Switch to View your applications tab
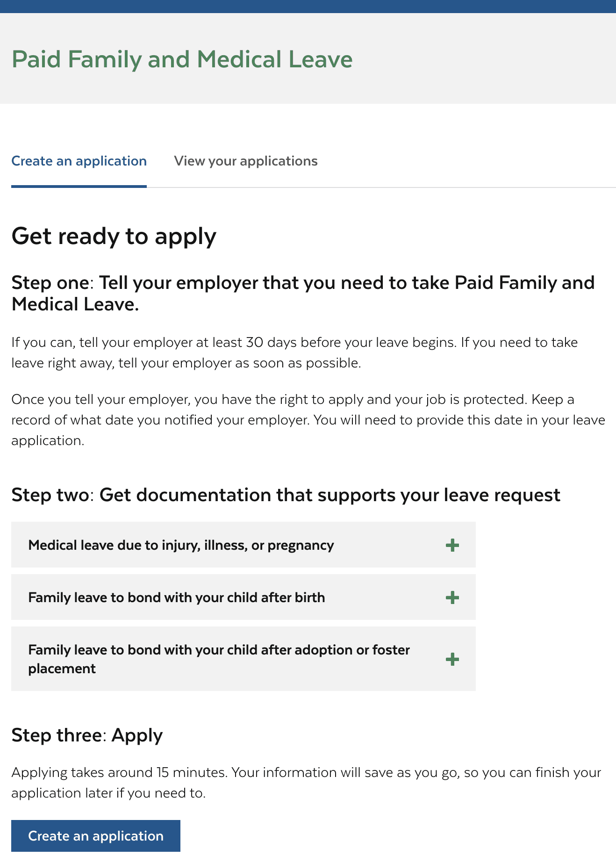Viewport: 616px width, 863px height. pos(246,161)
